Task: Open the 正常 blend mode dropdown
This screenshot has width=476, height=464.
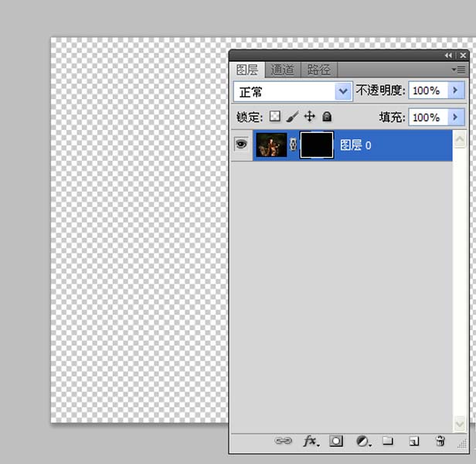Action: click(343, 91)
